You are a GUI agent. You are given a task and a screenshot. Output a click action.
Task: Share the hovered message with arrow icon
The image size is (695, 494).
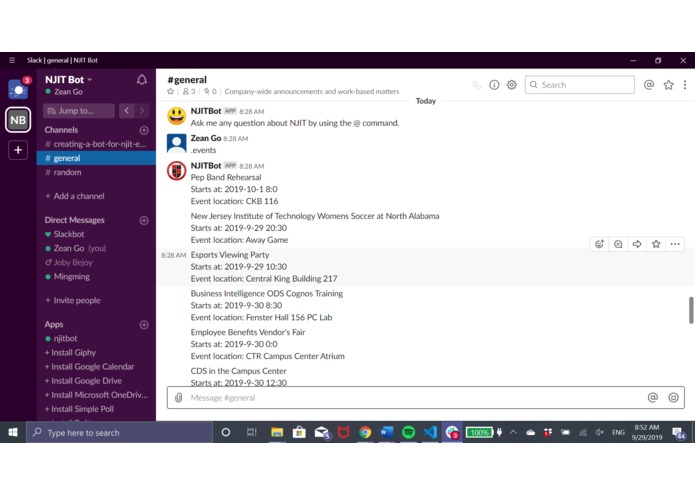tap(637, 244)
